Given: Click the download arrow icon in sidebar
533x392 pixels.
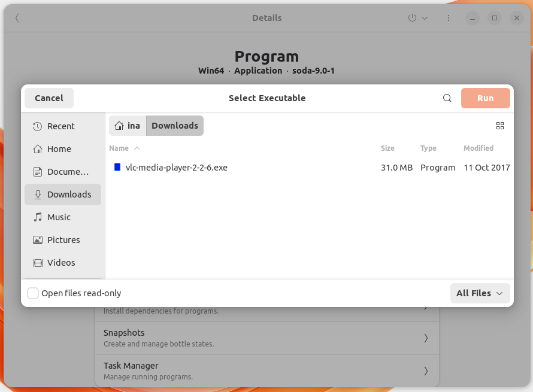Looking at the screenshot, I should (38, 195).
